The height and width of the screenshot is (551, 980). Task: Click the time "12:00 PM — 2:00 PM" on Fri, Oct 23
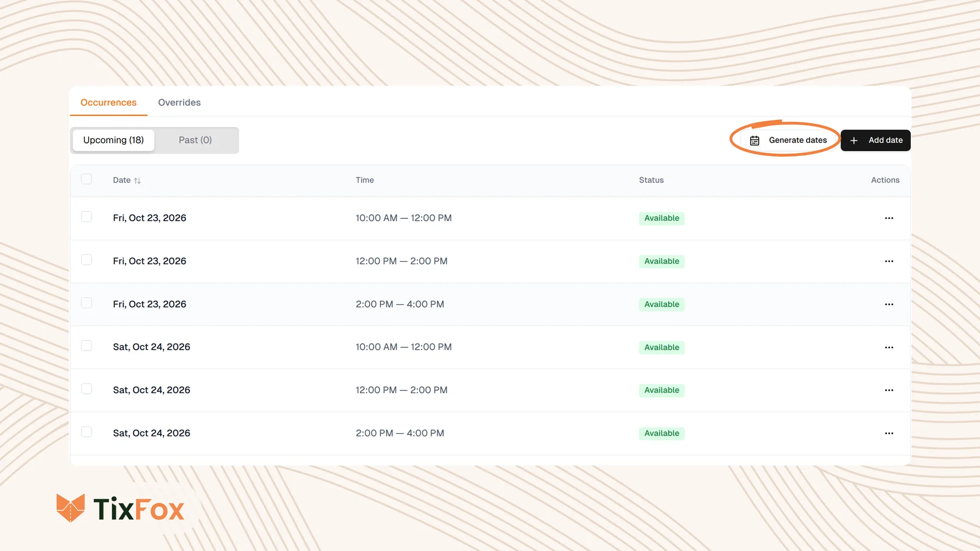pyautogui.click(x=401, y=261)
